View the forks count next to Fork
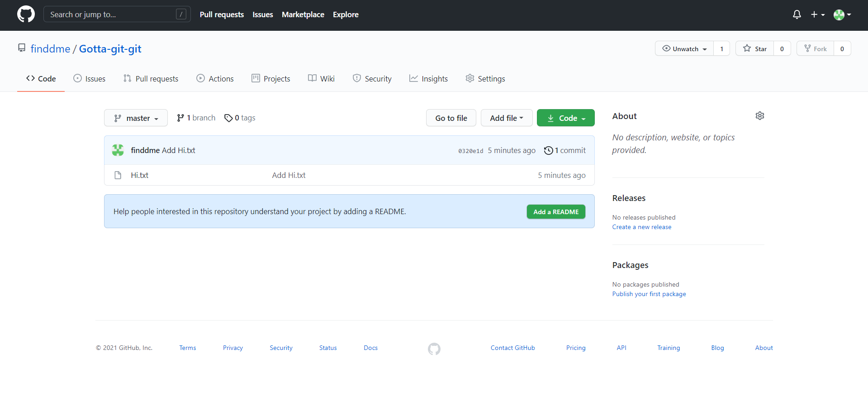Image resolution: width=868 pixels, height=407 pixels. [842, 48]
